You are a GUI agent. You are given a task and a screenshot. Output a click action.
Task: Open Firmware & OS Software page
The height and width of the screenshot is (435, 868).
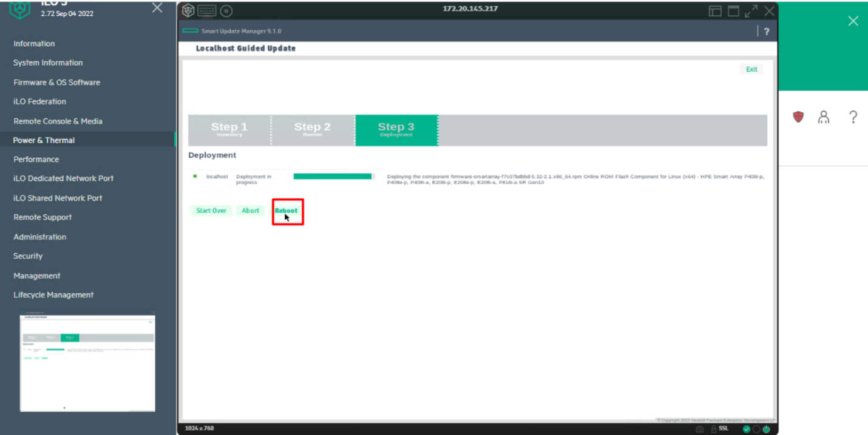pos(56,82)
